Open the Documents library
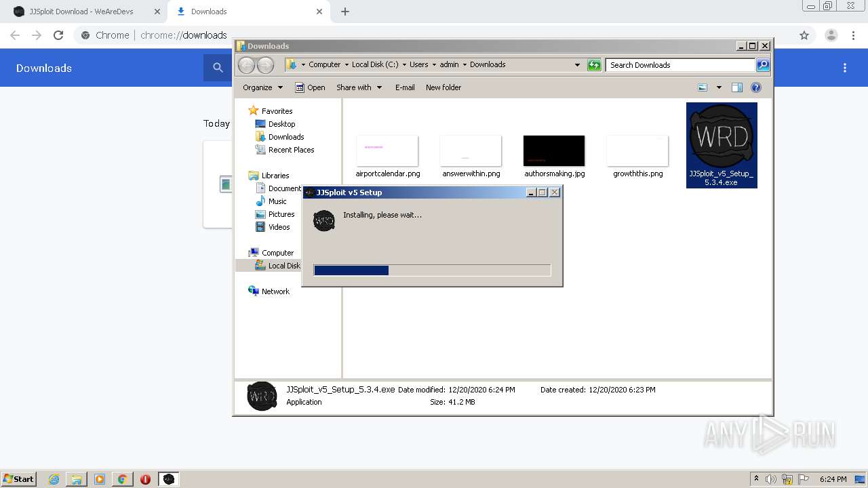This screenshot has height=488, width=868. point(278,188)
